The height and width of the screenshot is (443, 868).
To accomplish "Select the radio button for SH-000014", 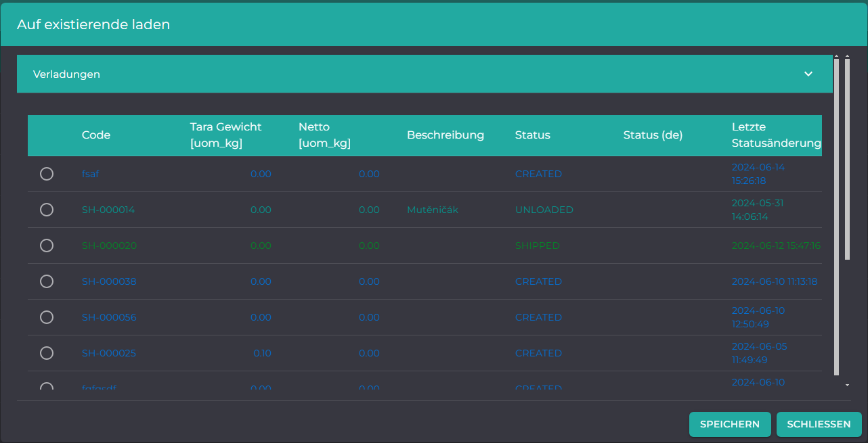I will (x=47, y=210).
